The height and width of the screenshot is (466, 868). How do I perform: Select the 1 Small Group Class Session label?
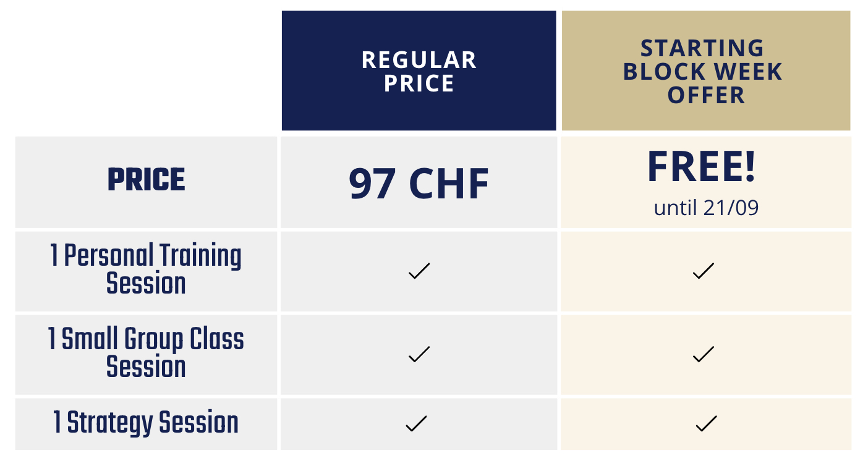tap(146, 353)
